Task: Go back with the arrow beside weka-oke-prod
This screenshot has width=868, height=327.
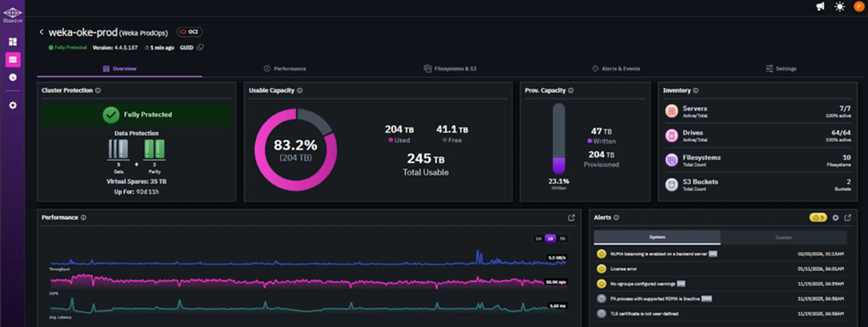Action: [x=41, y=32]
